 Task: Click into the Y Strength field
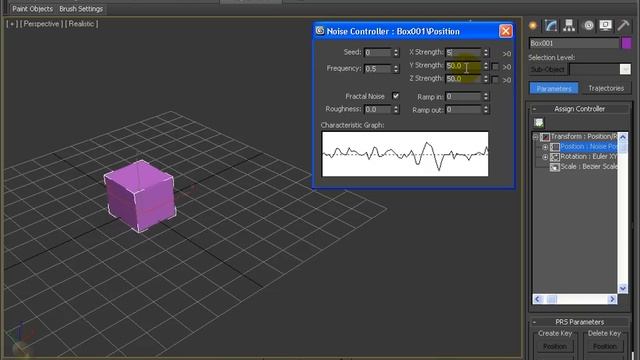pyautogui.click(x=464, y=66)
